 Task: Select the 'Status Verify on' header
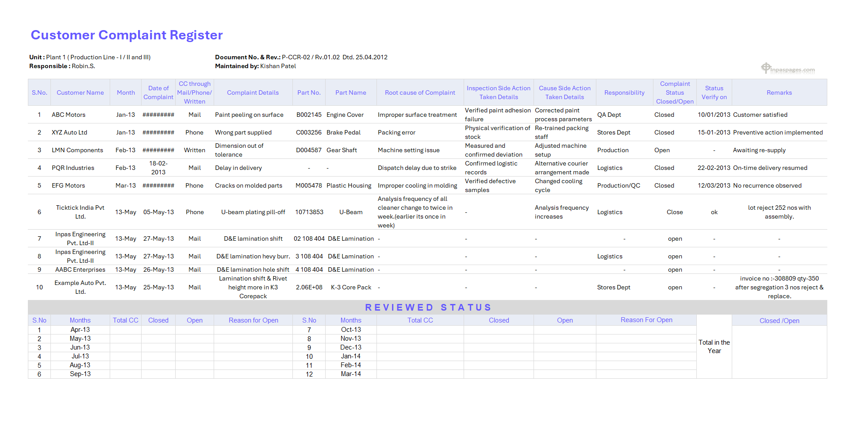[x=714, y=92]
